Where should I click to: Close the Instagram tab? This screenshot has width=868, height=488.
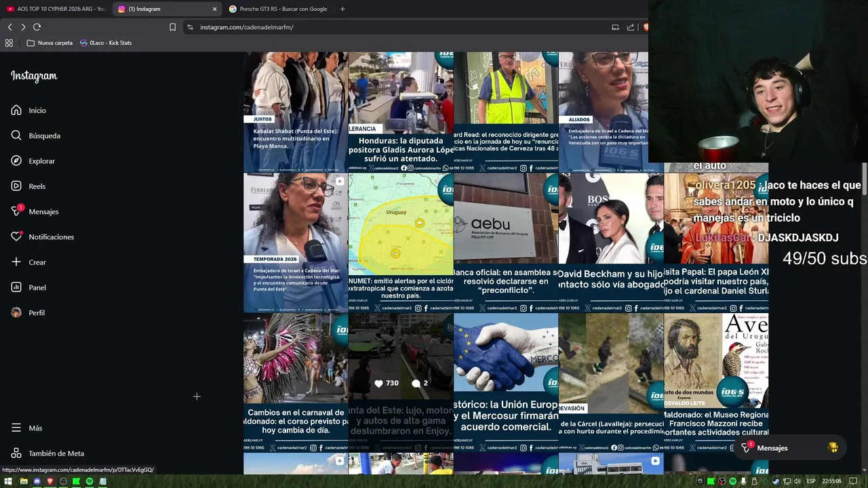point(215,9)
